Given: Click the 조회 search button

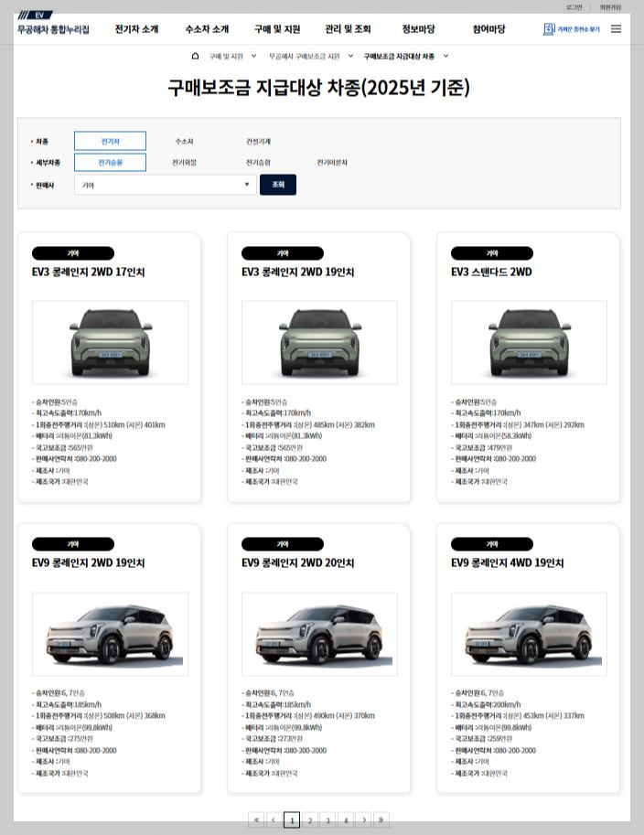Looking at the screenshot, I should (278, 185).
